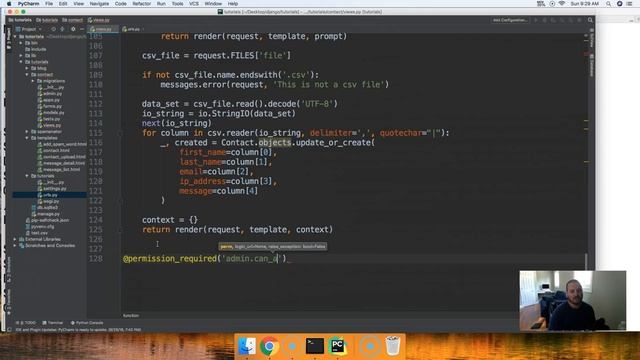This screenshot has height=360, width=640.
Task: Click editor vertical scrollbar thumb
Action: (587, 261)
